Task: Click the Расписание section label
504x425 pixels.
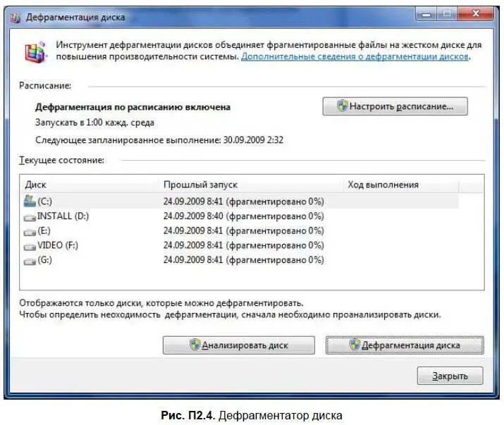Action: click(x=45, y=85)
